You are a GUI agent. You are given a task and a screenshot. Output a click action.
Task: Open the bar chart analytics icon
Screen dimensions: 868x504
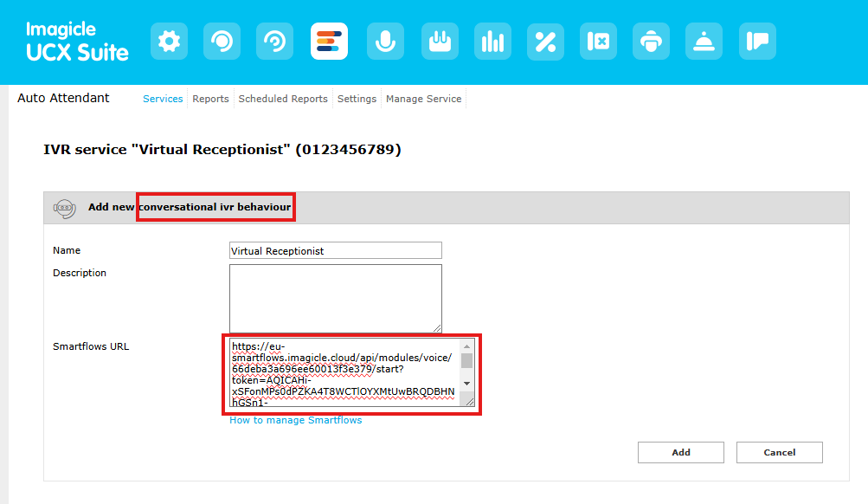pyautogui.click(x=492, y=42)
